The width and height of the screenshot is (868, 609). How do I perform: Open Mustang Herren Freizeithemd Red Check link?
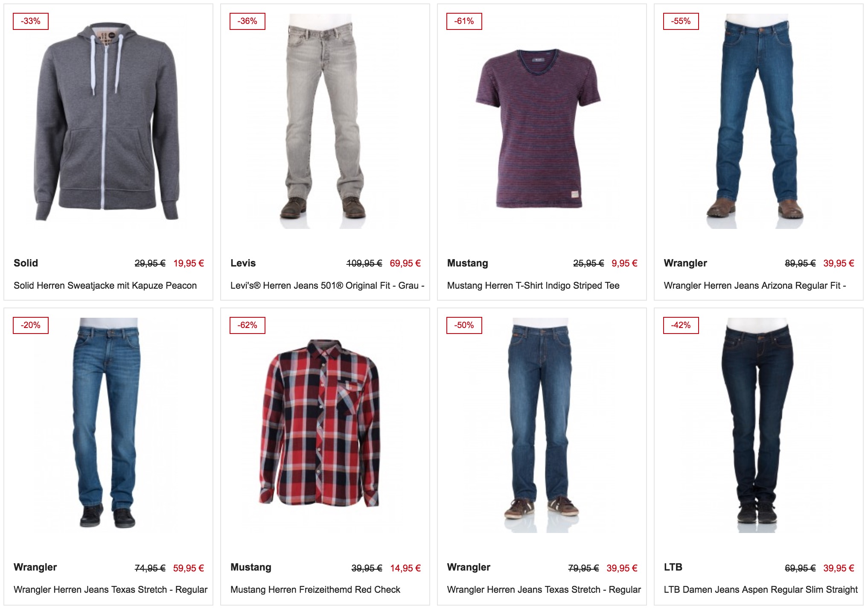[x=315, y=590]
